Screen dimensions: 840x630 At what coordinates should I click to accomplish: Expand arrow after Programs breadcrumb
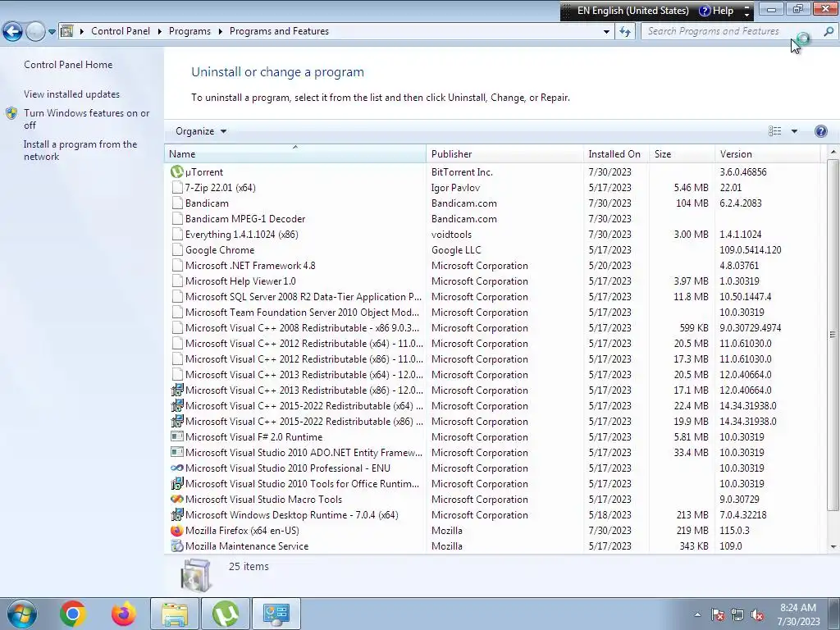[220, 32]
